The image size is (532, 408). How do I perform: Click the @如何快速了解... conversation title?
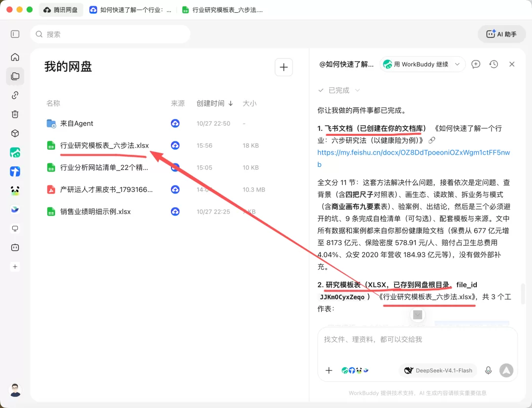coord(346,64)
